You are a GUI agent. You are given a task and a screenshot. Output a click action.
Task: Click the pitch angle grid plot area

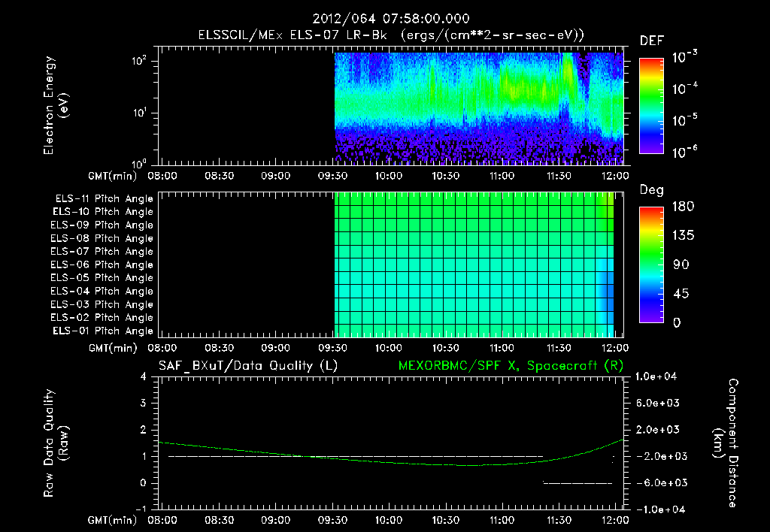474,264
